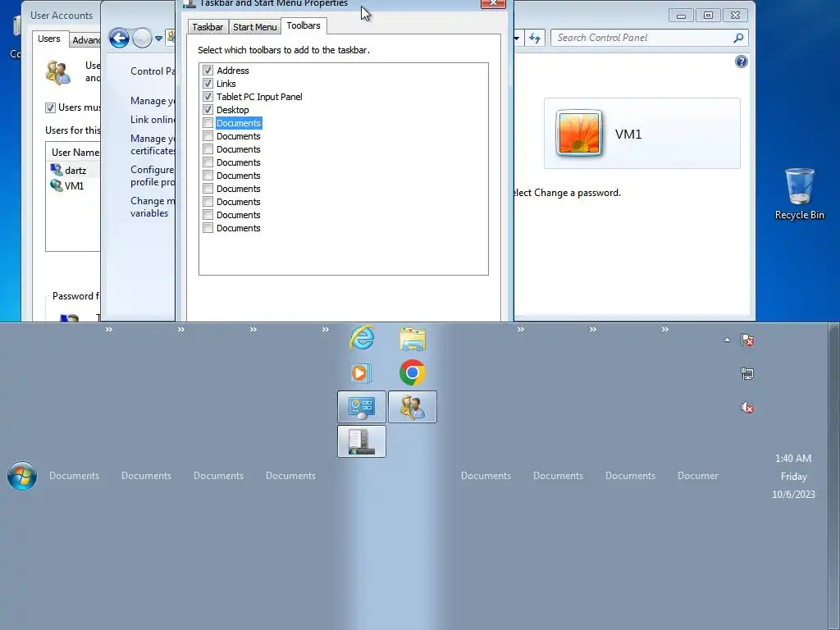Select Users tab in User Accounts
Screen dimensions: 840x630
click(49, 39)
